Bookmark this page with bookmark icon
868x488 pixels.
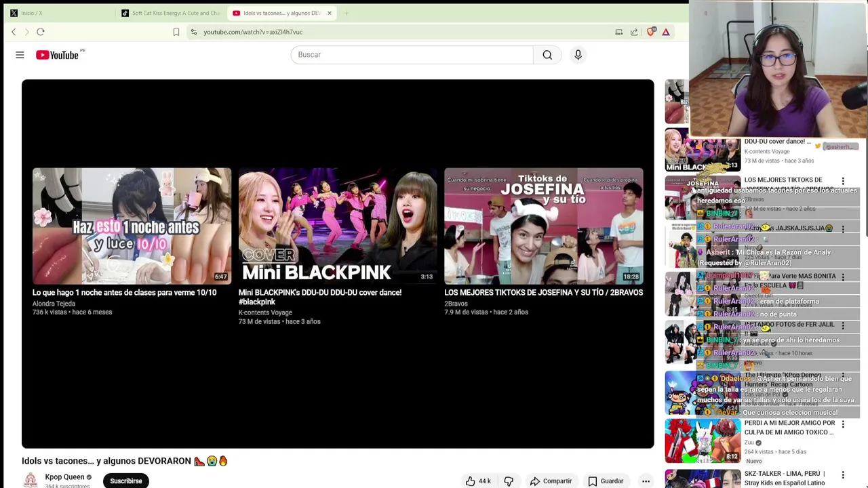click(176, 32)
